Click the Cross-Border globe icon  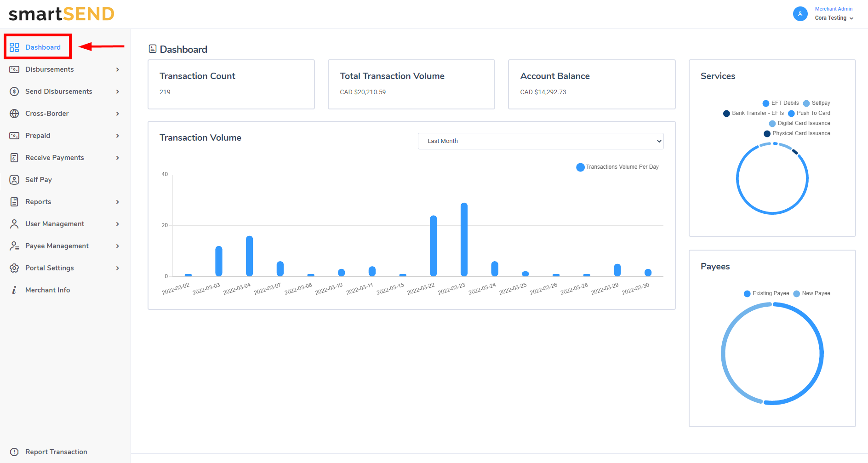pos(14,114)
